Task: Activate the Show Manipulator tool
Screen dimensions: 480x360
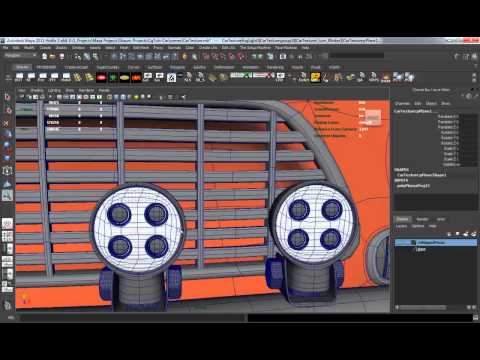Action: coord(7,196)
